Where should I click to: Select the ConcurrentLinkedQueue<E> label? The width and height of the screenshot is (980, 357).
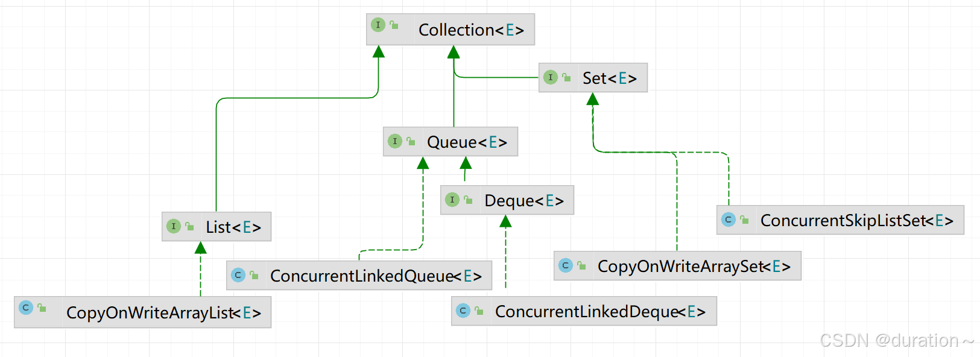376,276
